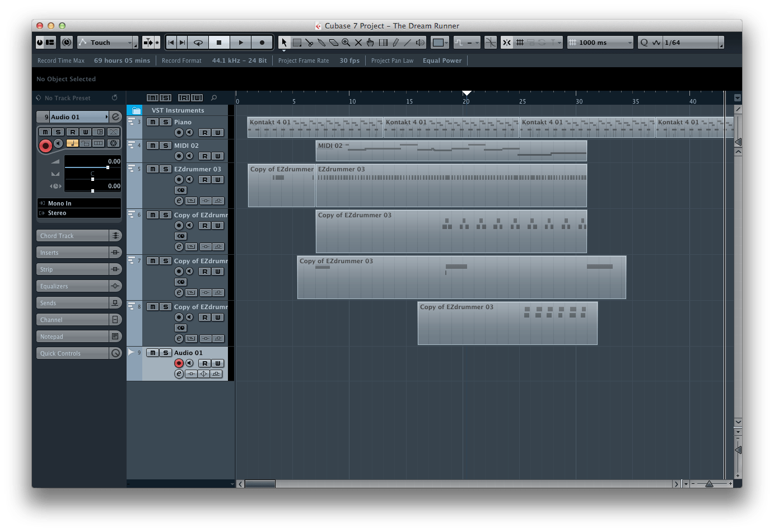Viewport: 774px width, 532px height.
Task: Select the Range Selection tool
Action: point(297,43)
